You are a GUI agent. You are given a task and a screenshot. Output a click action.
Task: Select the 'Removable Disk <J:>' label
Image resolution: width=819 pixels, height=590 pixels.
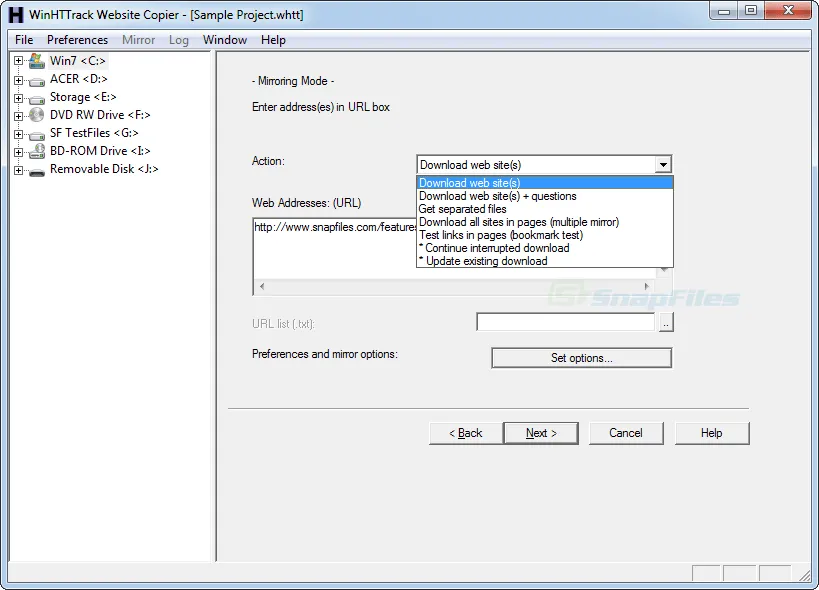[104, 169]
